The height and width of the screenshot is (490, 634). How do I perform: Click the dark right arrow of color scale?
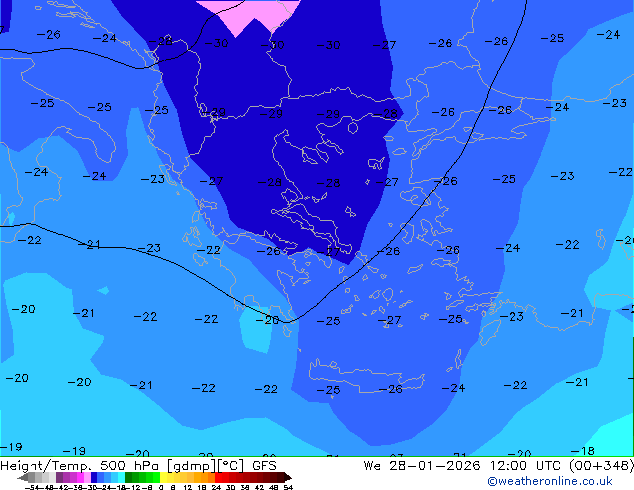(288, 478)
